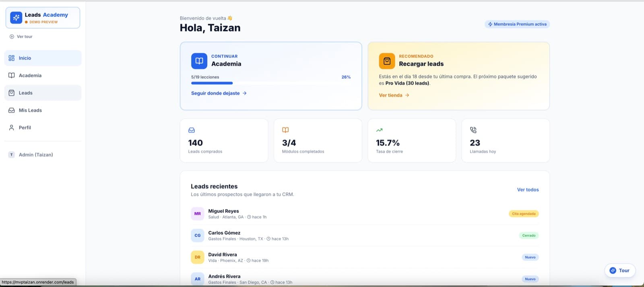The width and height of the screenshot is (644, 287).
Task: Click the T avatar beside Admin (Taizan)
Action: click(12, 155)
